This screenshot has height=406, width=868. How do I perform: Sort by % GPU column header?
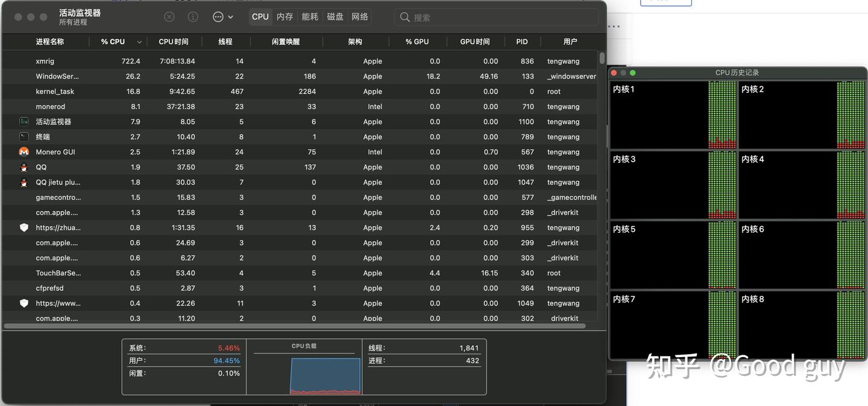point(417,42)
